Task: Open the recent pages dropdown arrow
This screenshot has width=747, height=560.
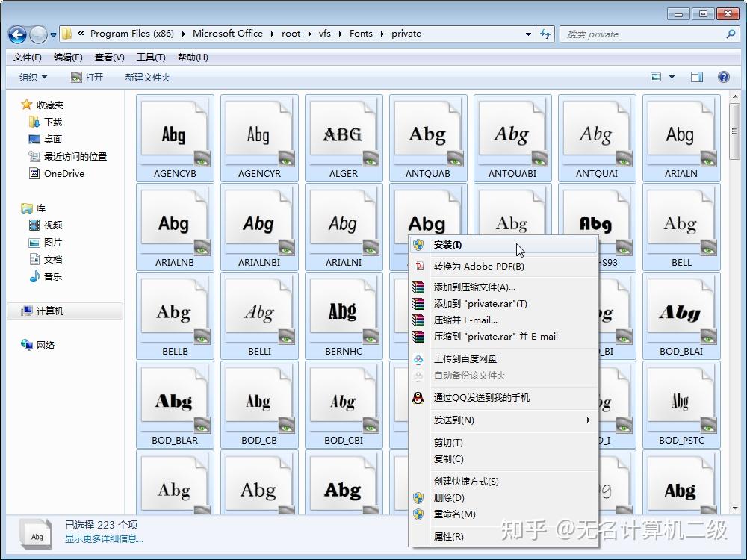Action: pos(53,35)
